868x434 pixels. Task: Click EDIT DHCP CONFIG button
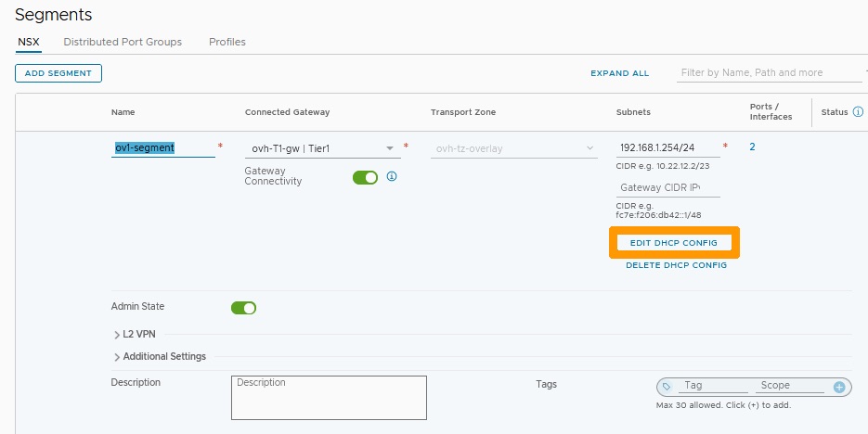coord(674,243)
